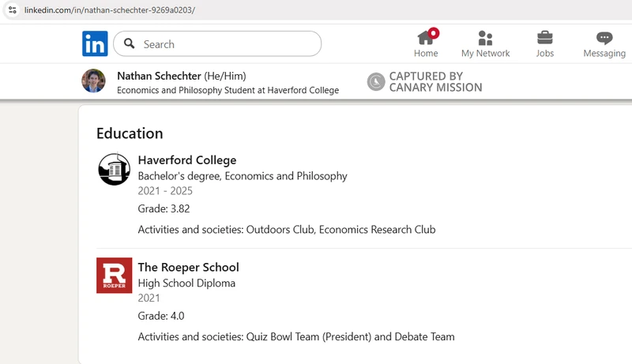The height and width of the screenshot is (364, 632).
Task: Click the Haverford College logo thumbnail
Action: 114,169
